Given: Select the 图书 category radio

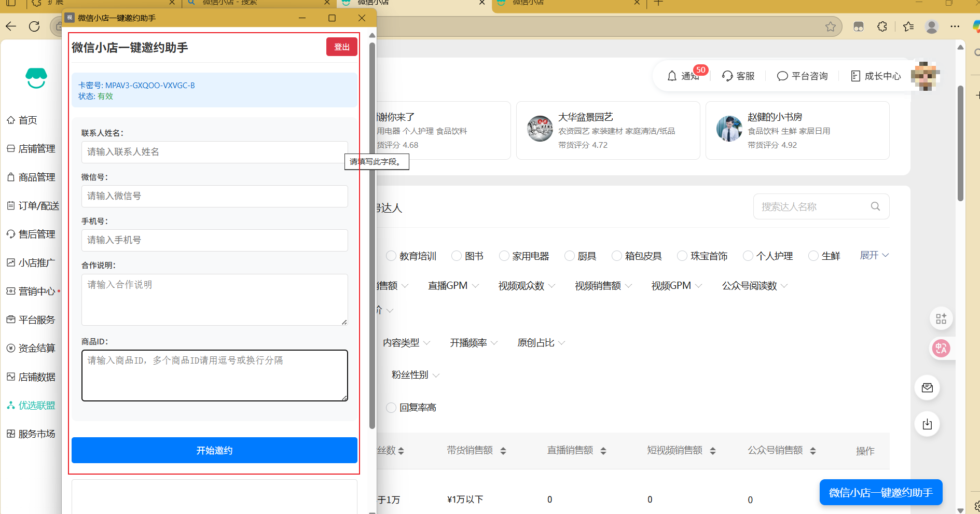Looking at the screenshot, I should pyautogui.click(x=457, y=256).
